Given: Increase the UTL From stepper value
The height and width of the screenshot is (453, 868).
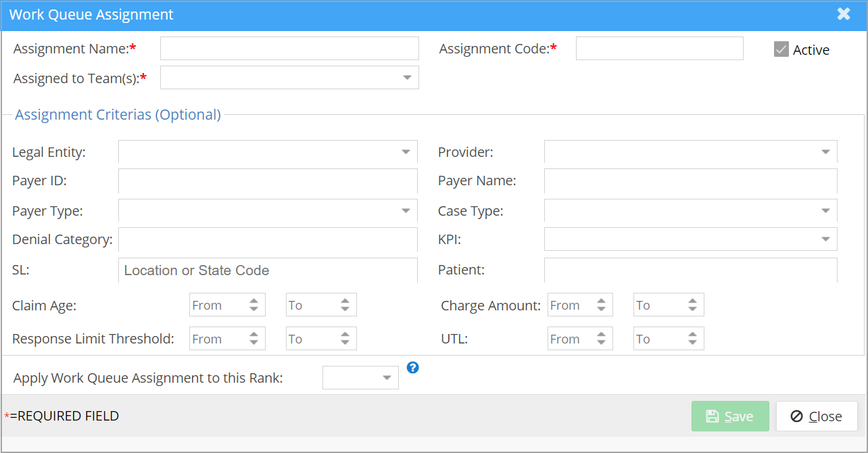Looking at the screenshot, I should [601, 335].
